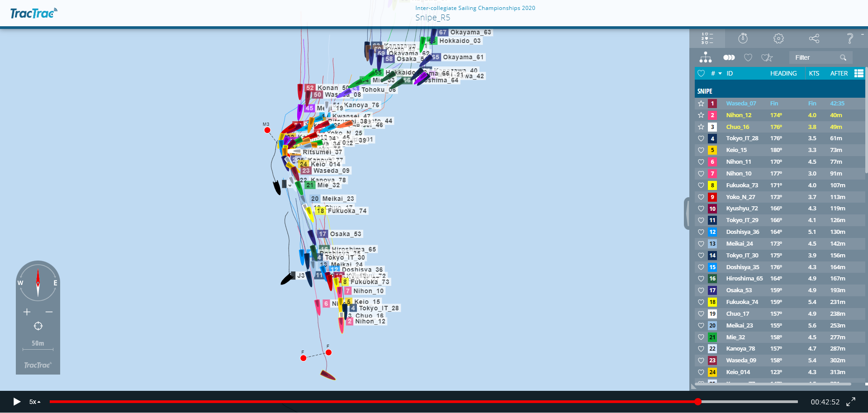The image size is (868, 413).
Task: Toggle favorite star for Waseda_07
Action: (x=701, y=104)
